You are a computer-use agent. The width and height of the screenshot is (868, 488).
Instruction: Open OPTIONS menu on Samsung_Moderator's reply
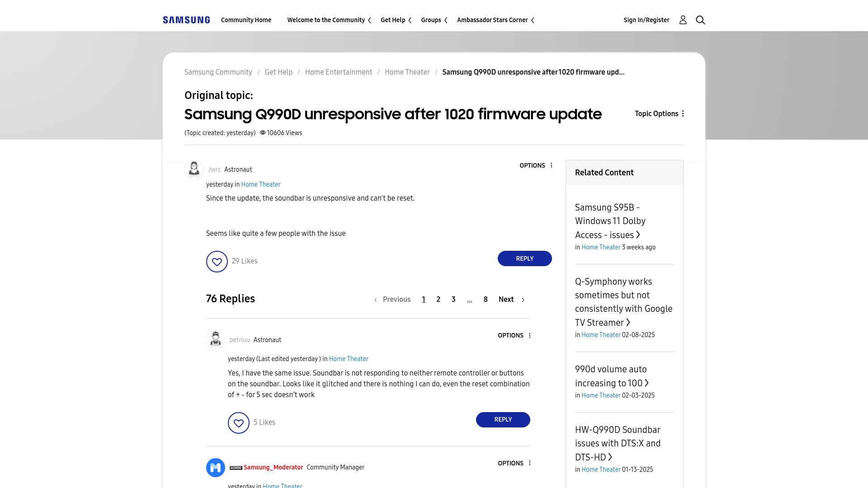coord(515,463)
